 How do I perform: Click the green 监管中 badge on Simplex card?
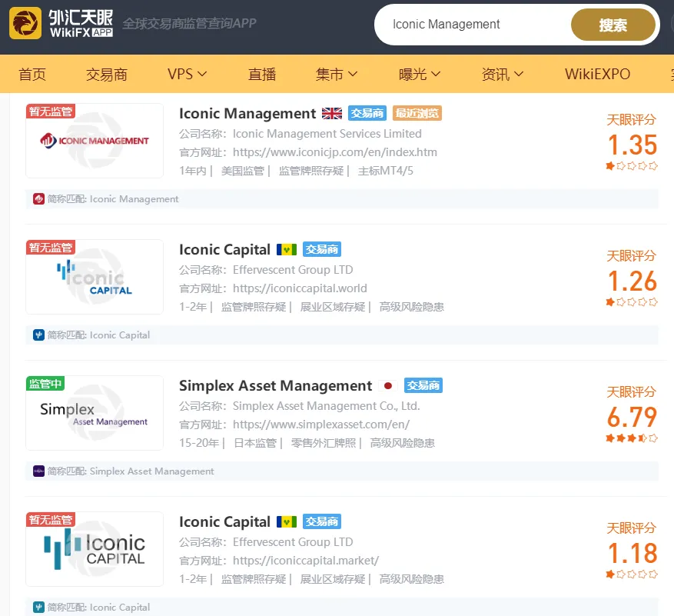pyautogui.click(x=45, y=383)
